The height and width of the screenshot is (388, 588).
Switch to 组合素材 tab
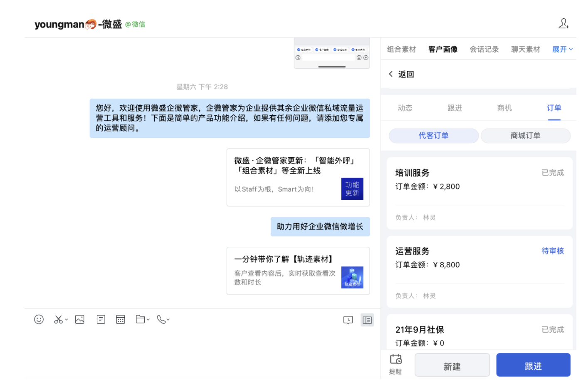tap(401, 49)
